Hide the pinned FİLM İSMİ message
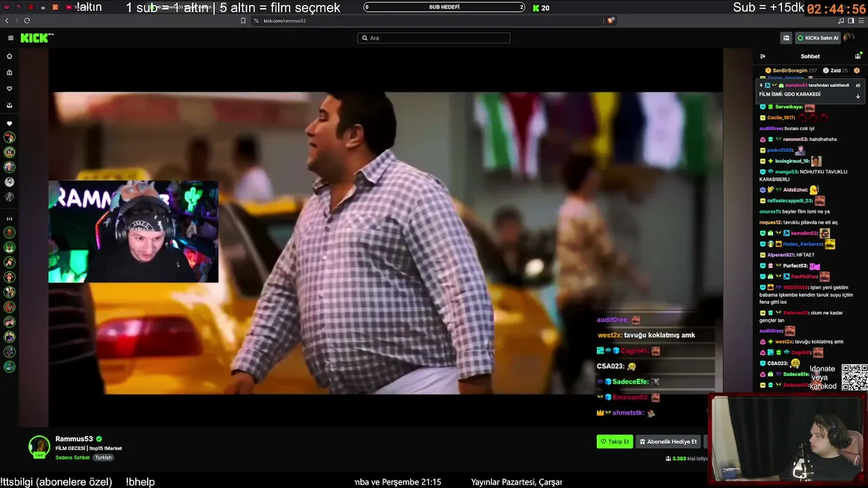The image size is (868, 488). pos(858,85)
